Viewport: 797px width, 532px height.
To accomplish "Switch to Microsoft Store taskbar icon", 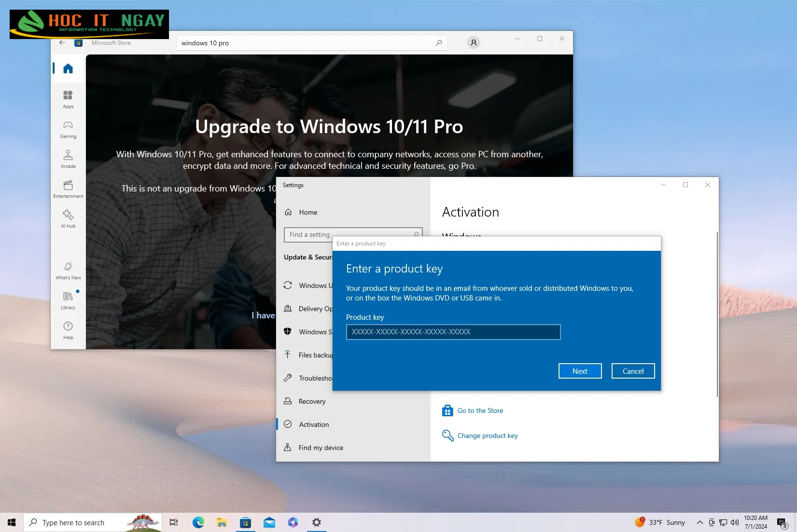I will (x=245, y=522).
